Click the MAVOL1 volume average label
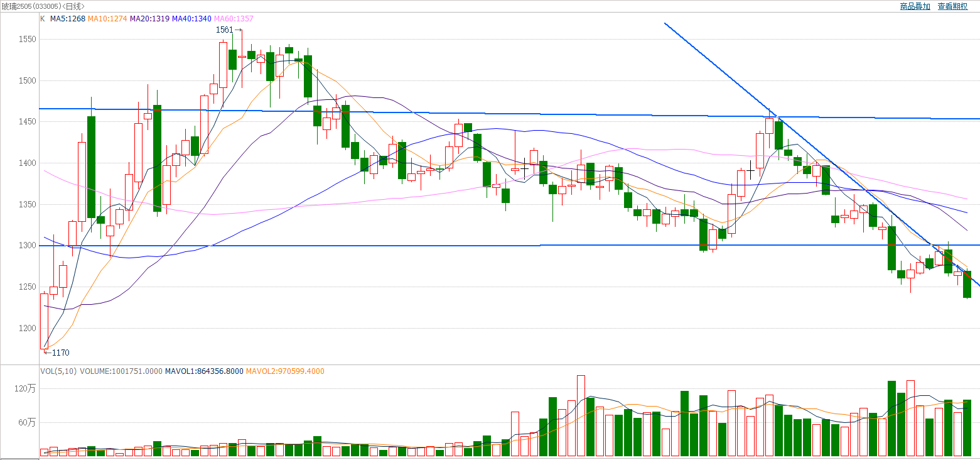The image size is (980, 460). point(204,371)
